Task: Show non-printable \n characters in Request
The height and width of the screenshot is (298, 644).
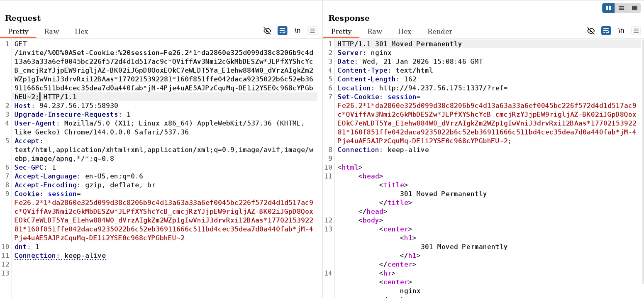Action: 298,31
